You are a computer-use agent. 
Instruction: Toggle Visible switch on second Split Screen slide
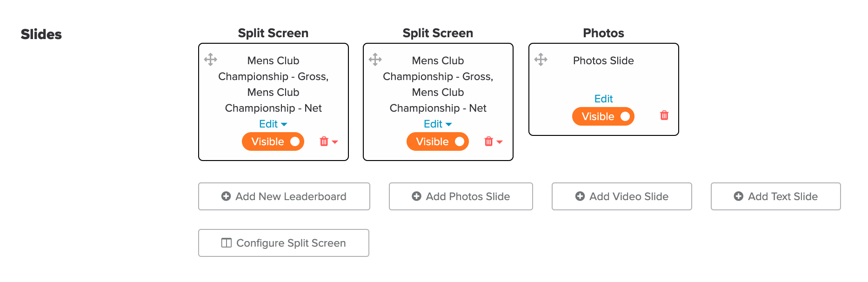click(438, 141)
